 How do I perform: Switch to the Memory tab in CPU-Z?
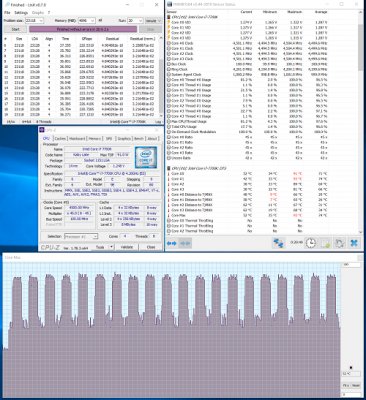tap(95, 139)
